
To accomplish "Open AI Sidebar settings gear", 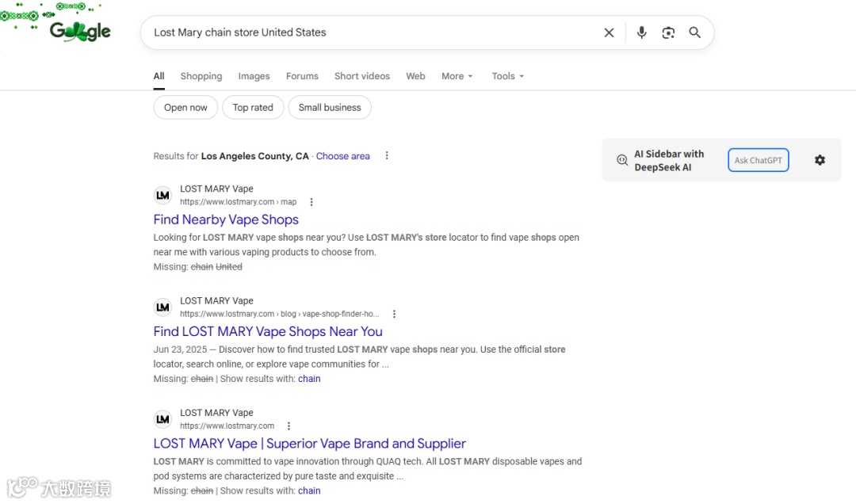I will click(820, 160).
